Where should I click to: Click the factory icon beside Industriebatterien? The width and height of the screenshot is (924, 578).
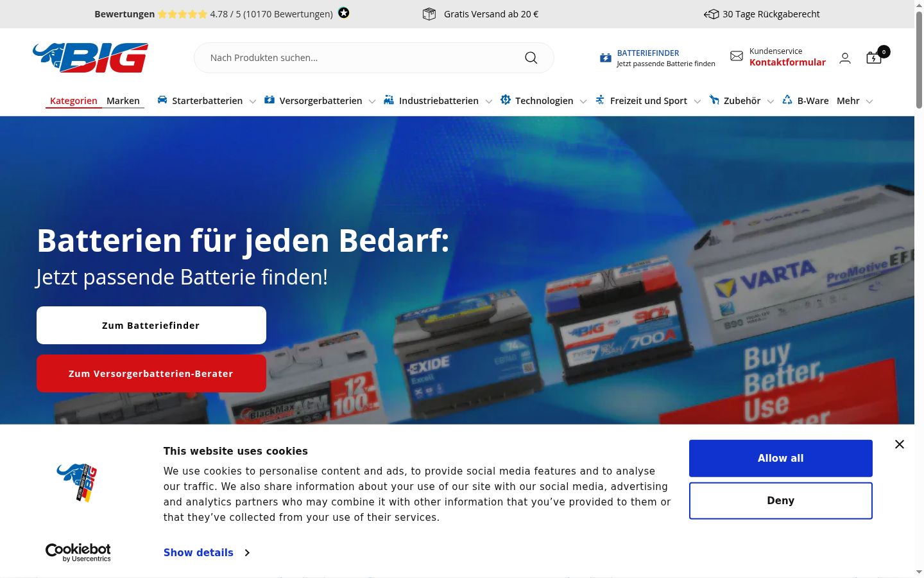click(389, 100)
